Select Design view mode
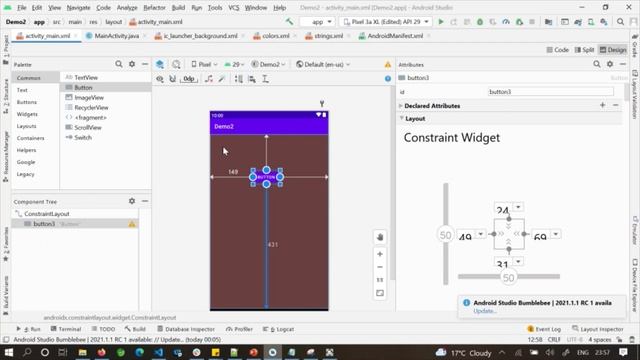This screenshot has height=360, width=640. coord(613,50)
